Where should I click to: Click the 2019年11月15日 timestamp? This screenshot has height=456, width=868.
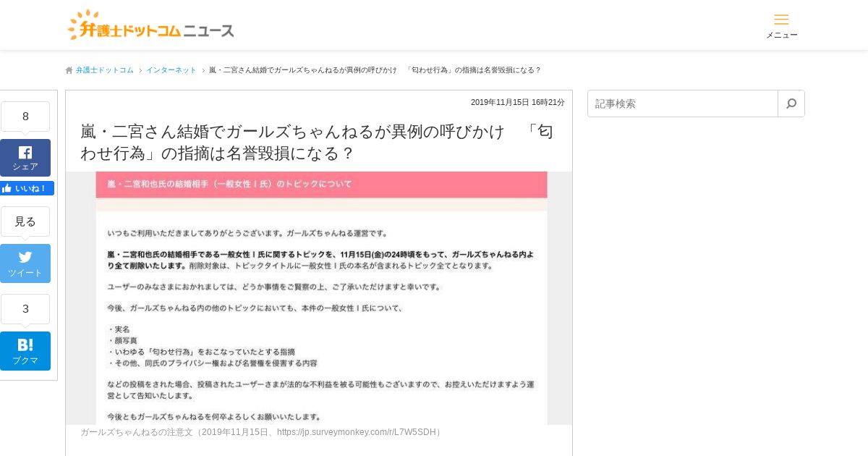click(518, 102)
